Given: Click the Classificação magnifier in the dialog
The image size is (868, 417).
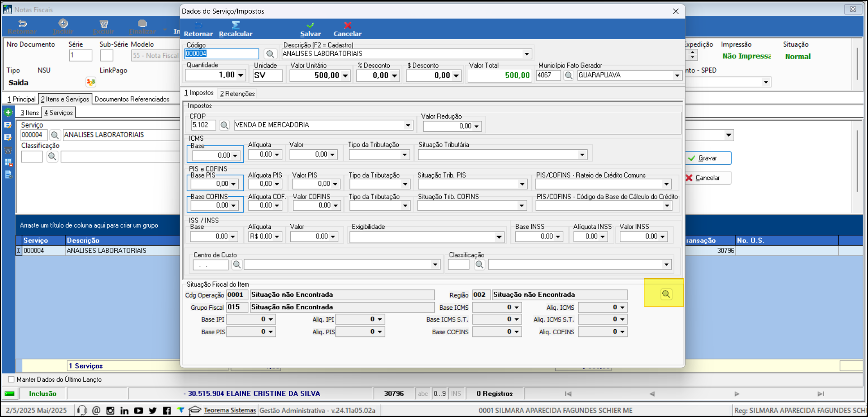Looking at the screenshot, I should click(x=479, y=265).
